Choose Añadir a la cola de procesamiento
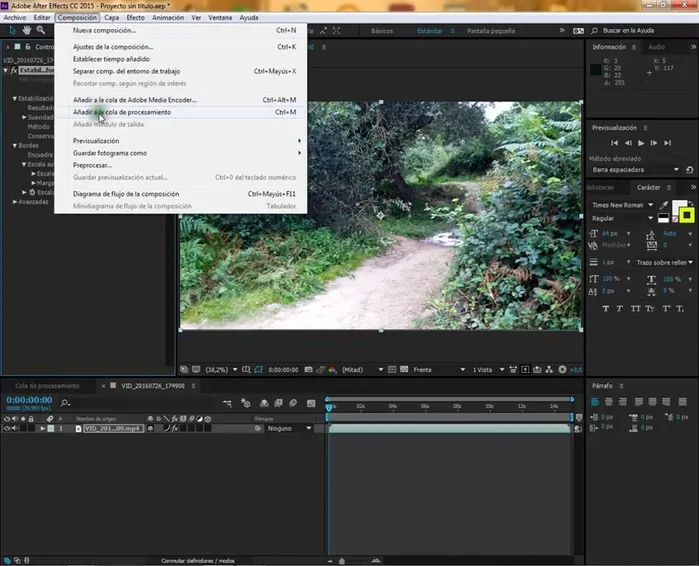 [x=181, y=112]
